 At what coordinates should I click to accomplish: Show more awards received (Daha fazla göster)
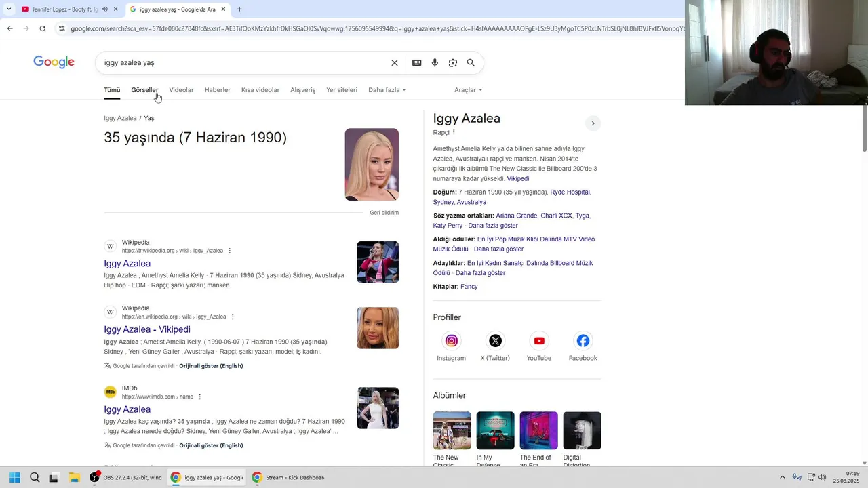click(498, 249)
